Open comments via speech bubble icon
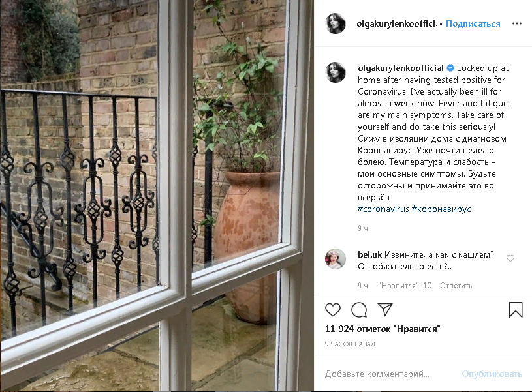This screenshot has height=392, width=532. [359, 310]
